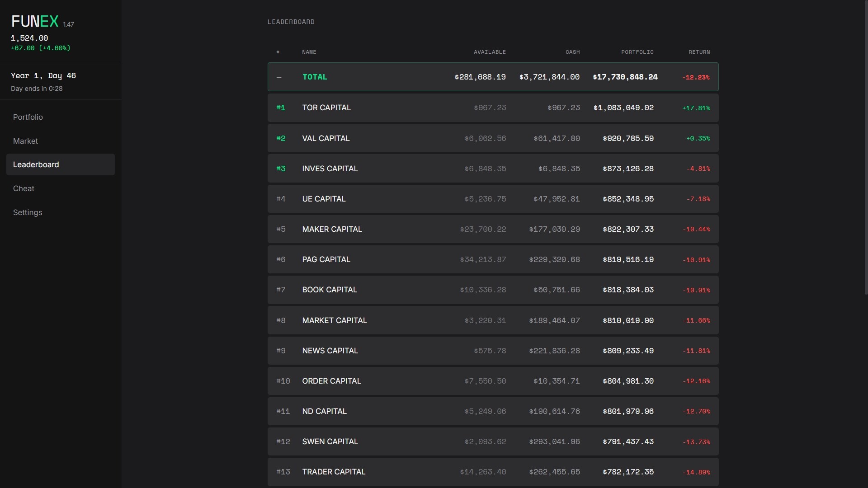Select VAL CAPITAL row name
The width and height of the screenshot is (868, 488).
coord(326,138)
